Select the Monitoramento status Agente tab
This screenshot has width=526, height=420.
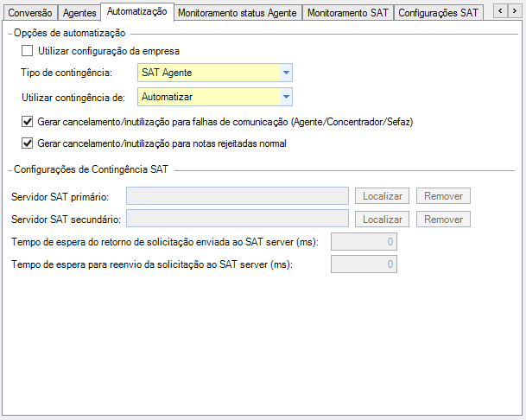[238, 13]
